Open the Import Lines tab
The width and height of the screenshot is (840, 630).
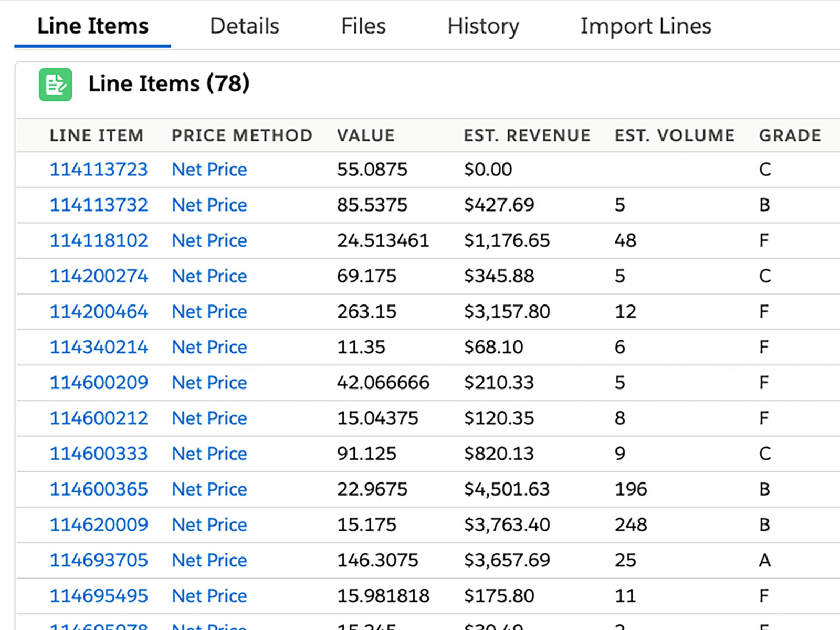(646, 26)
